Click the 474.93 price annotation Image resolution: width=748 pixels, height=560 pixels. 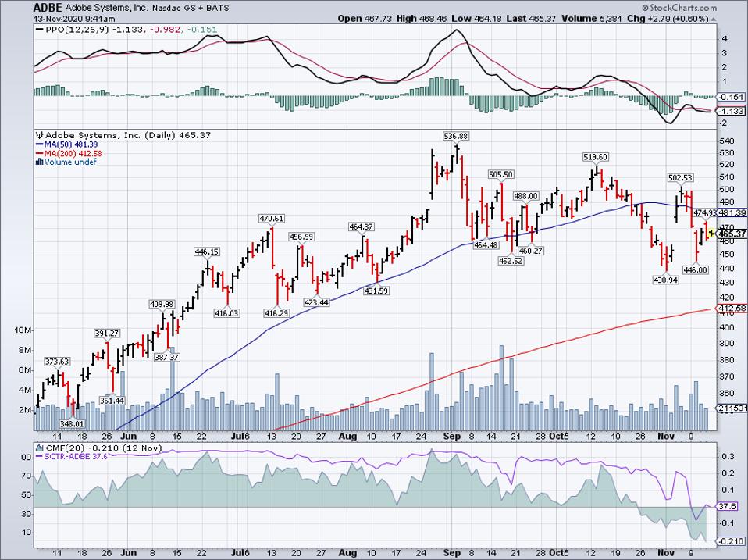point(704,212)
